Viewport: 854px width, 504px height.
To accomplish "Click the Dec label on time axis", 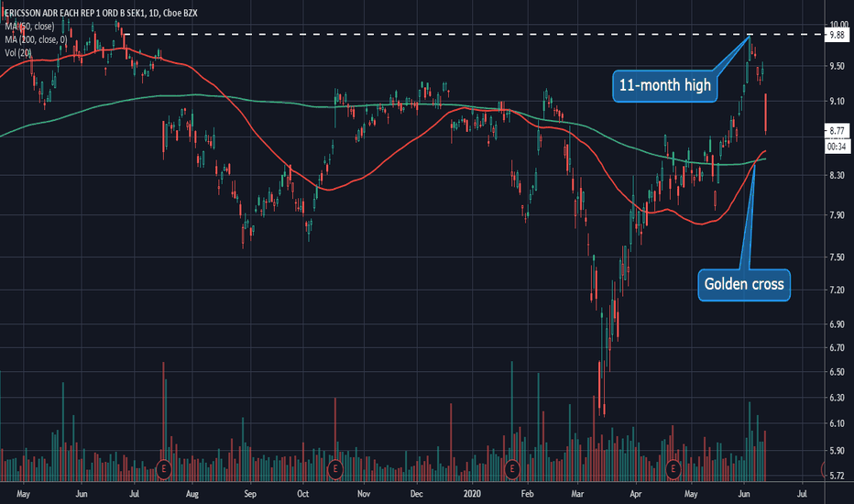I will [x=416, y=494].
